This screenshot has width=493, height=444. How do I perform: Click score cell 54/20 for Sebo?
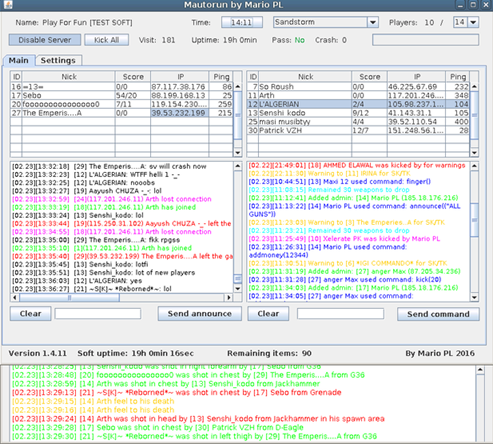click(x=133, y=95)
